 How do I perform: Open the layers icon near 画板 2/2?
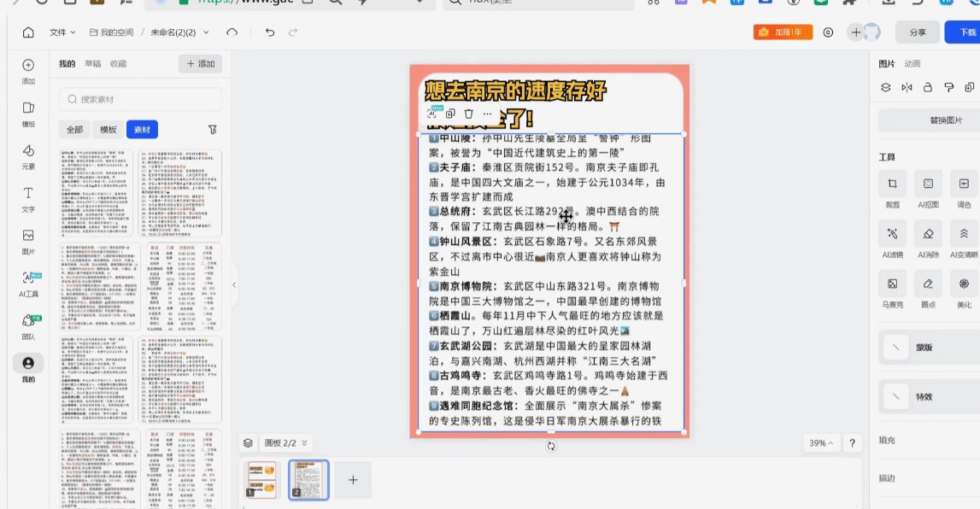pyautogui.click(x=248, y=442)
